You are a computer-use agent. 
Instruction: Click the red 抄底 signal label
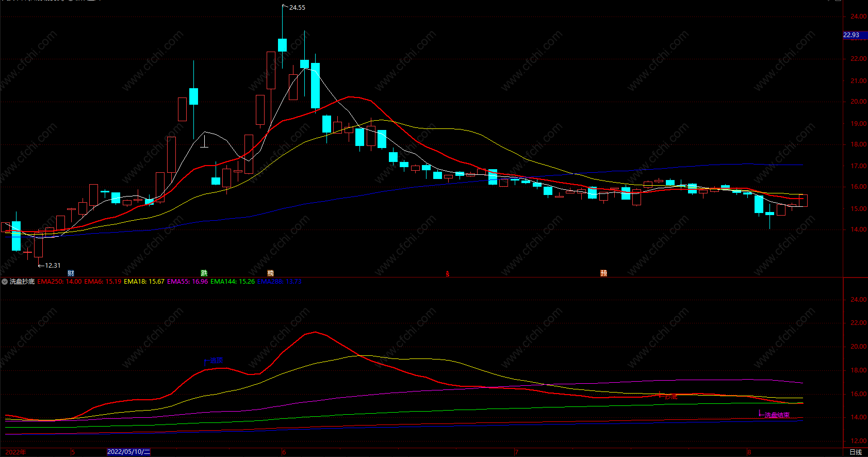[x=671, y=397]
